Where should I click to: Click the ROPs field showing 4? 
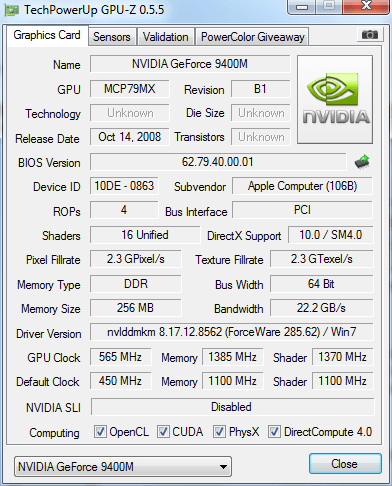[124, 210]
